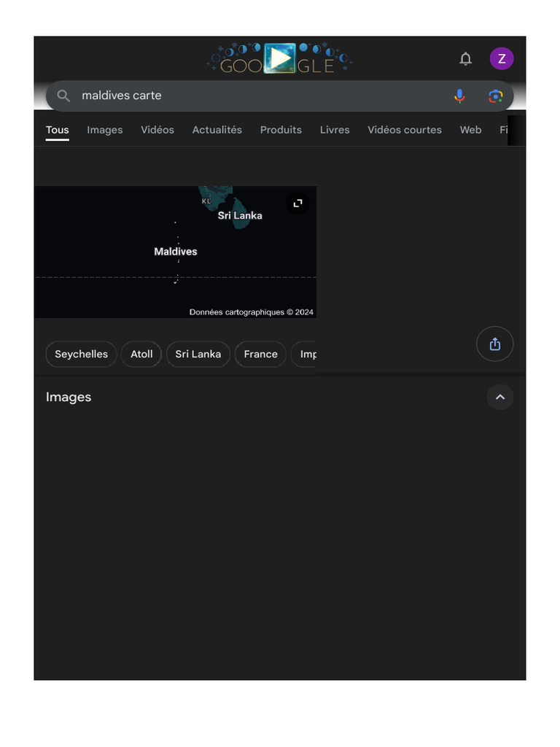The image size is (560, 747).
Task: Select the Sri Lanka suggestion chip
Action: click(198, 354)
